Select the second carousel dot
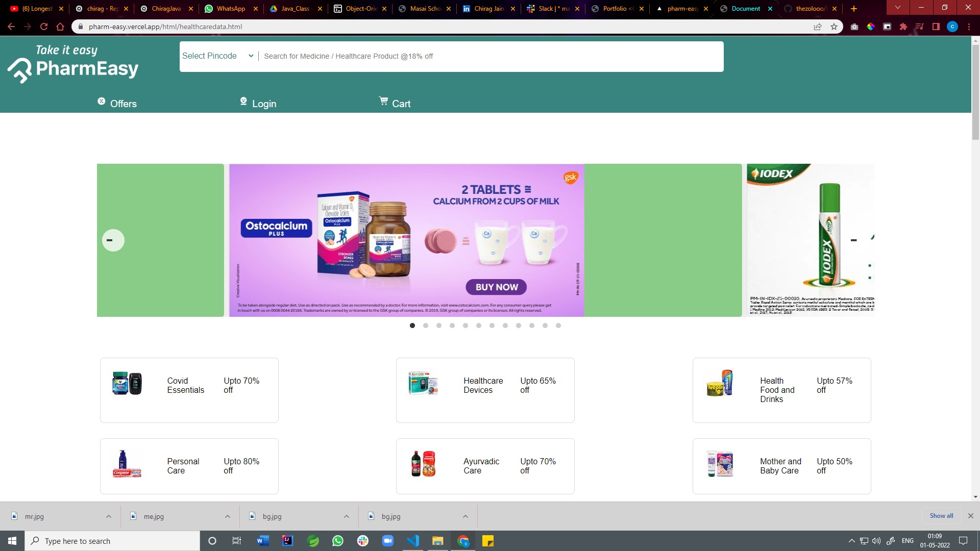The image size is (980, 551). [426, 325]
